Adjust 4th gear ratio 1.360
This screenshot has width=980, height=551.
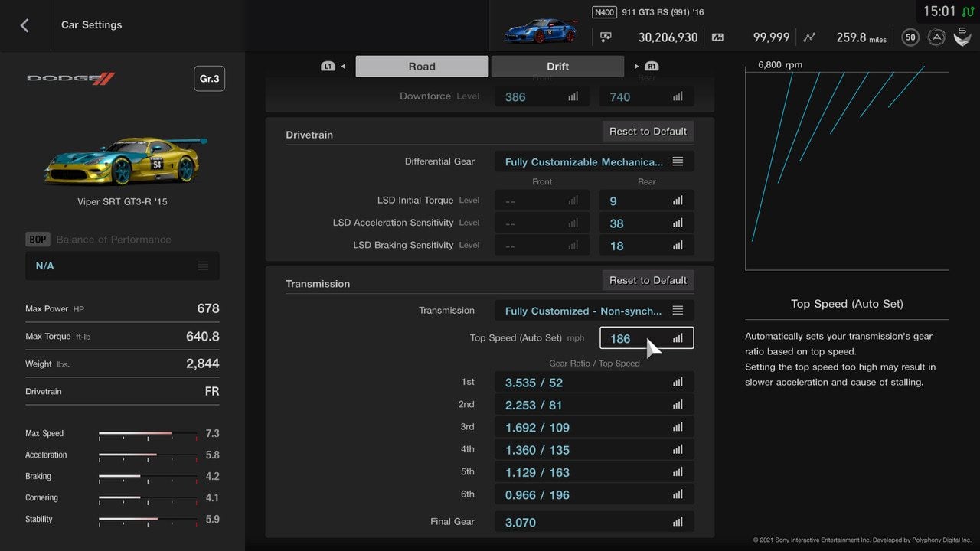(594, 450)
